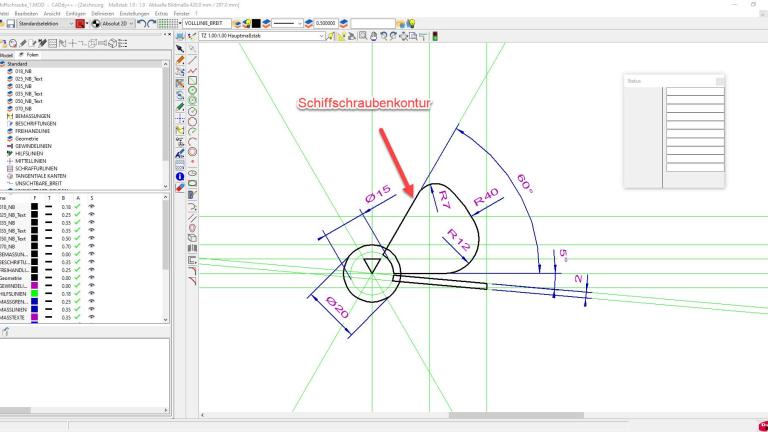Screen dimensions: 768x432
Task: Toggle active checkmark for 050_NB_Text table row
Action: (77, 238)
